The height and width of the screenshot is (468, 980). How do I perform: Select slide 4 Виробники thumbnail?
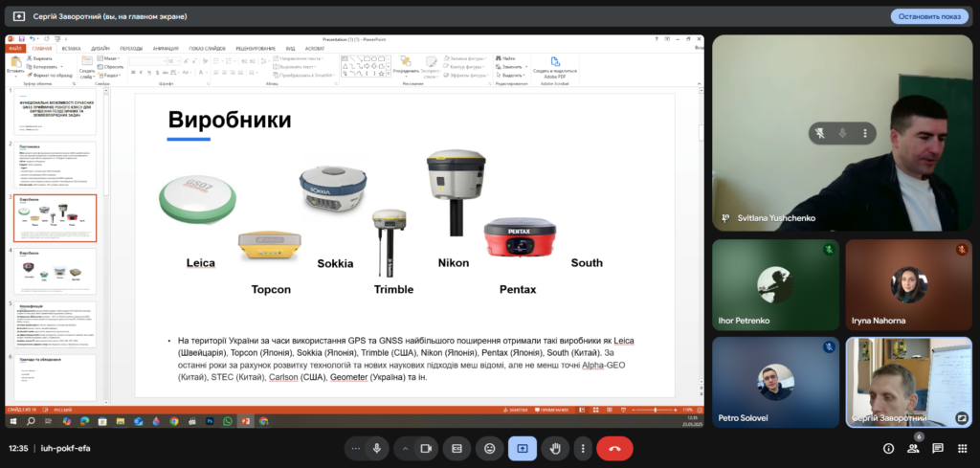click(x=56, y=271)
